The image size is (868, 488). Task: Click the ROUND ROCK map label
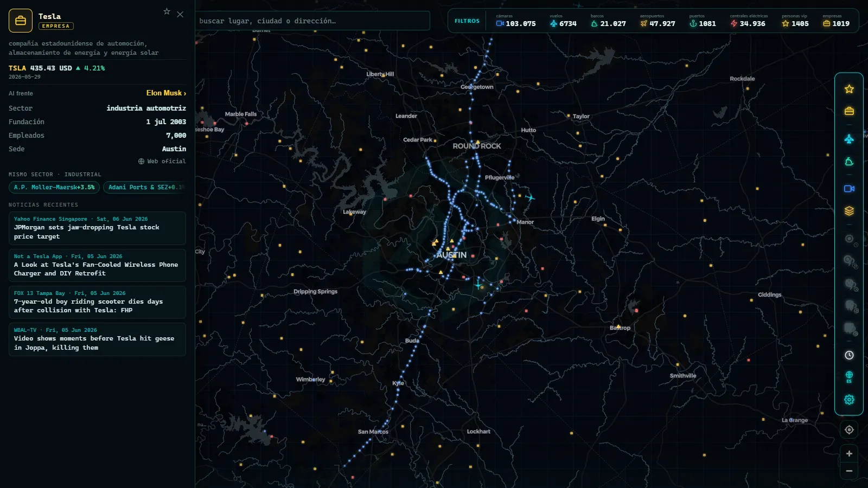click(x=477, y=146)
